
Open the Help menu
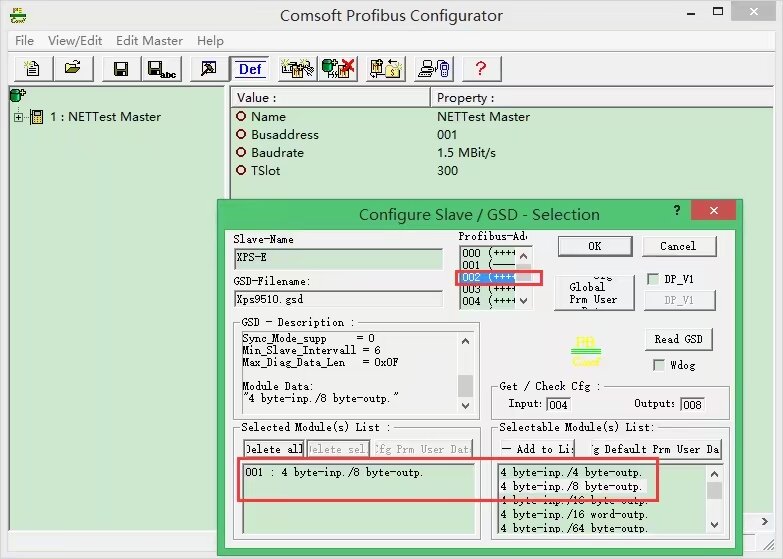[210, 40]
